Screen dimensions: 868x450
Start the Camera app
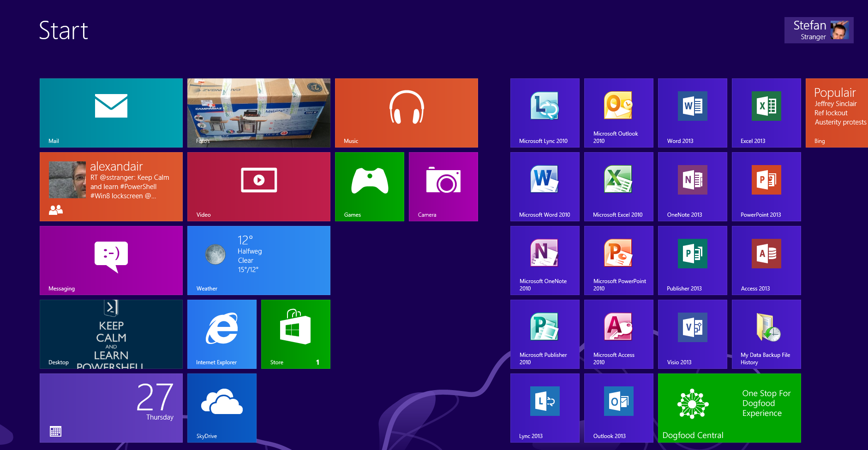(x=443, y=186)
